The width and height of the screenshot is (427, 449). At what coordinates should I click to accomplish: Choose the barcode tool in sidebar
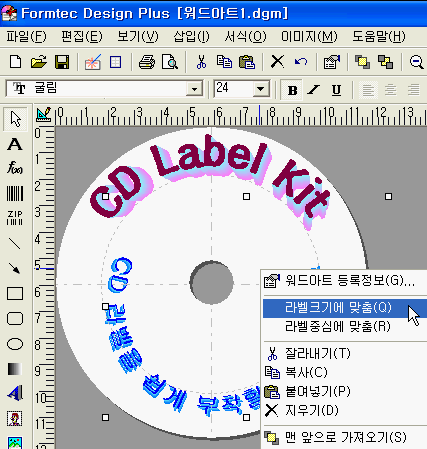[x=15, y=193]
